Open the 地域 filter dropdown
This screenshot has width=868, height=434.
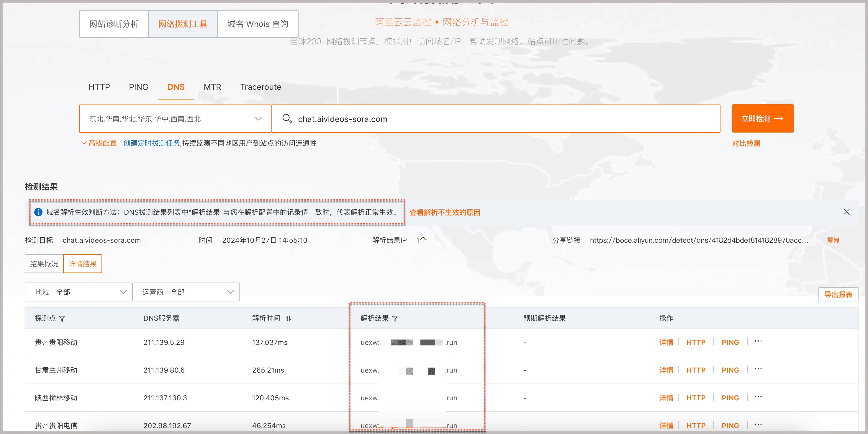click(x=78, y=292)
